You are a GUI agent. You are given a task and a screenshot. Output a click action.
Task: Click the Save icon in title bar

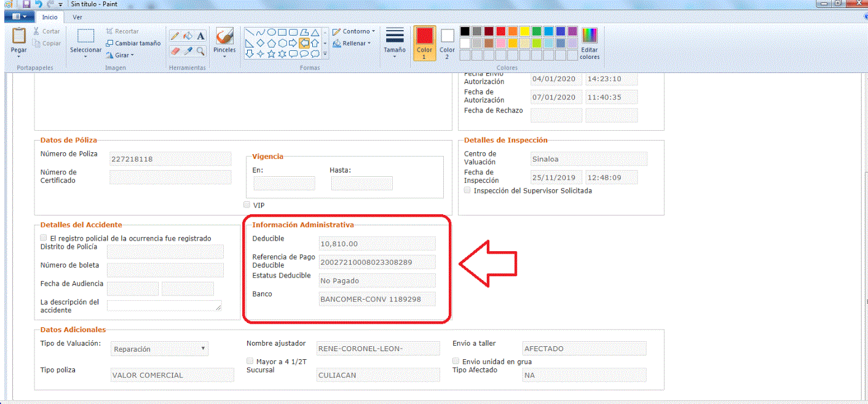coord(26,4)
